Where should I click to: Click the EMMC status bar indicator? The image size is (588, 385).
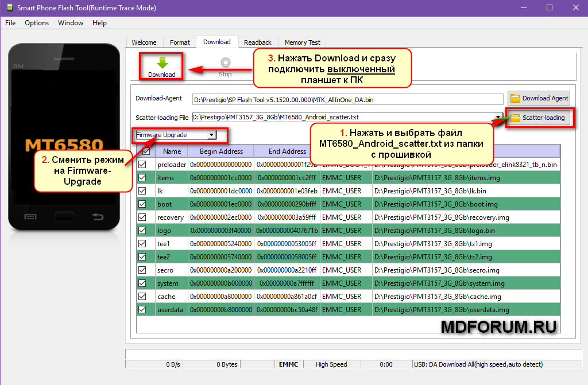(288, 364)
